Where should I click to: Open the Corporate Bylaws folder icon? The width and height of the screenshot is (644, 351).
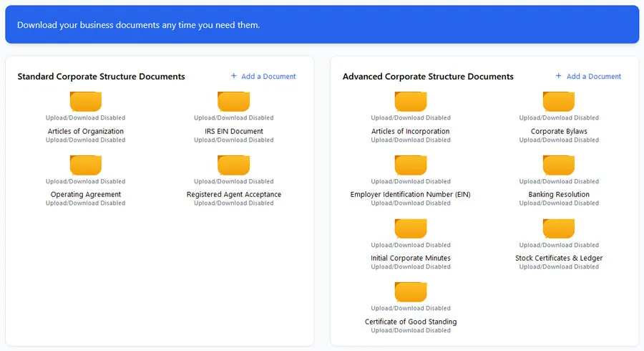point(559,102)
